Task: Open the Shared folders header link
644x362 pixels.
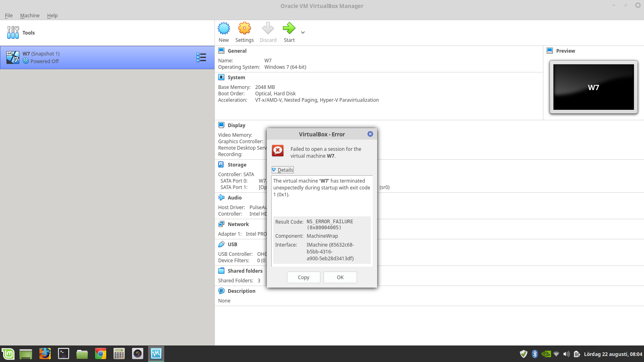Action: tap(245, 271)
